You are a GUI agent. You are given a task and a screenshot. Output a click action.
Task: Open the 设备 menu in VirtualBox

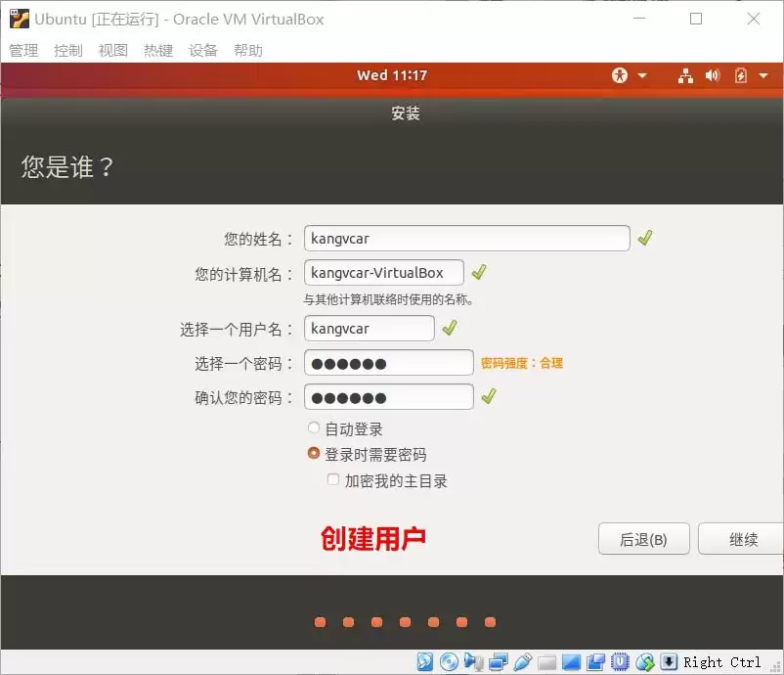[x=203, y=50]
